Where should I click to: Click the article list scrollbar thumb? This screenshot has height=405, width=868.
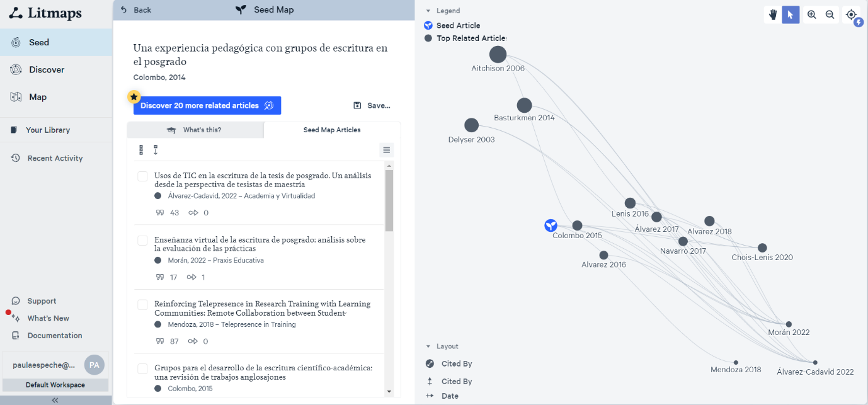389,200
